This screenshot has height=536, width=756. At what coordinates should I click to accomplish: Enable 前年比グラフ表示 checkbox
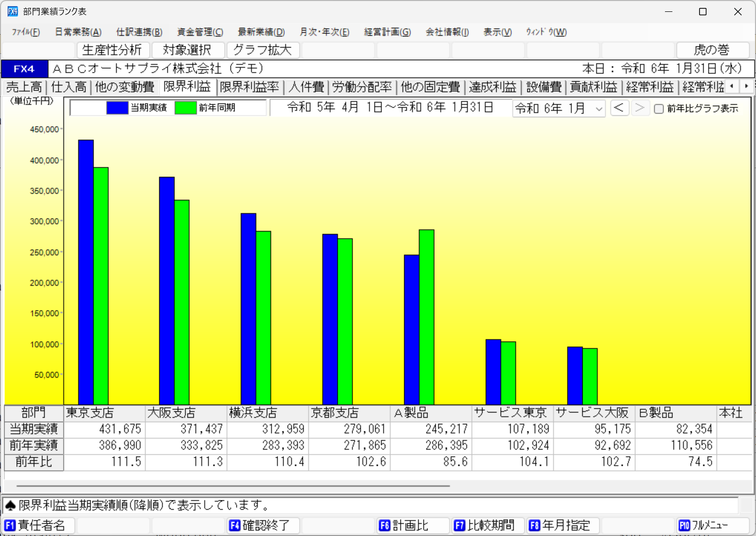pos(659,109)
